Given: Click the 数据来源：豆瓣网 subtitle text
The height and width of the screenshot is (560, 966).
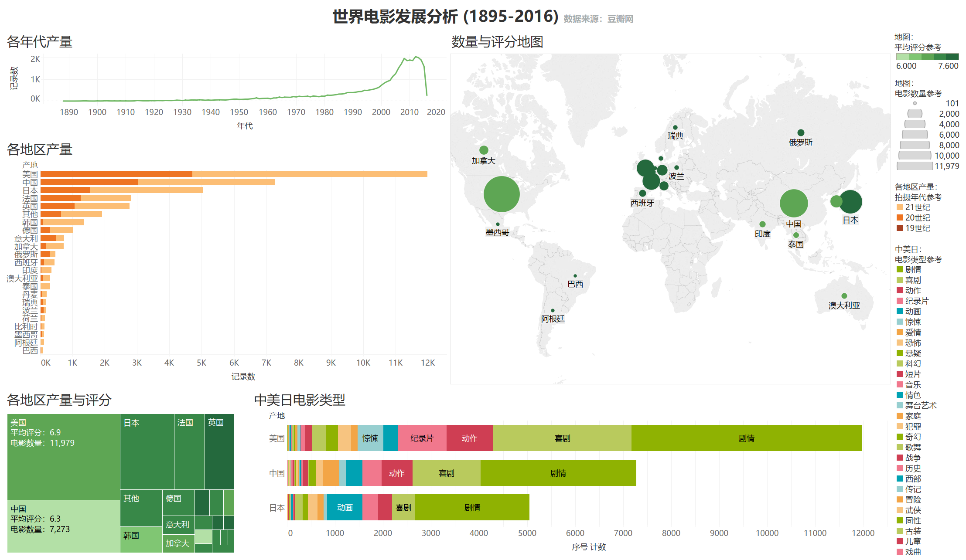Looking at the screenshot, I should coord(598,19).
